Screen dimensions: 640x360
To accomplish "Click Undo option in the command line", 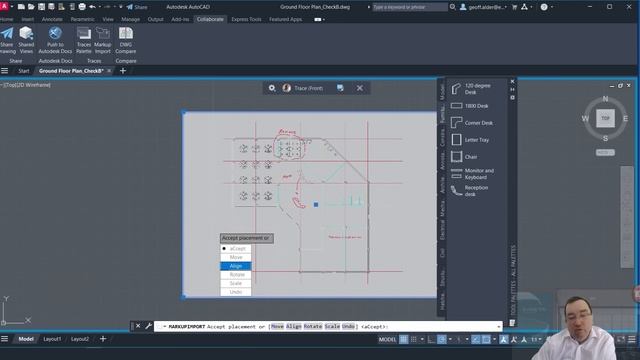I will point(348,327).
